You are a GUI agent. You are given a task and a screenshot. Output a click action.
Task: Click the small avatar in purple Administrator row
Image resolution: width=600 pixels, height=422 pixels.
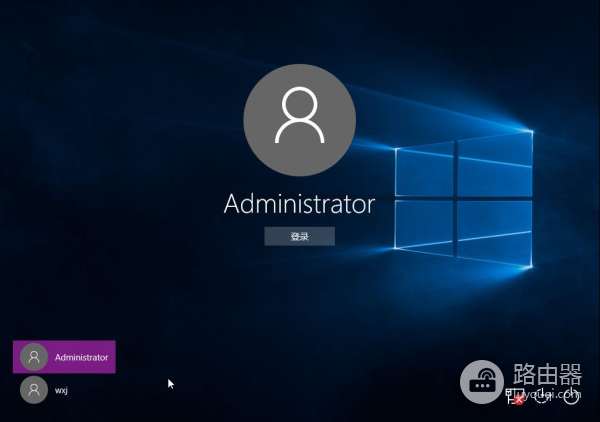[33, 357]
